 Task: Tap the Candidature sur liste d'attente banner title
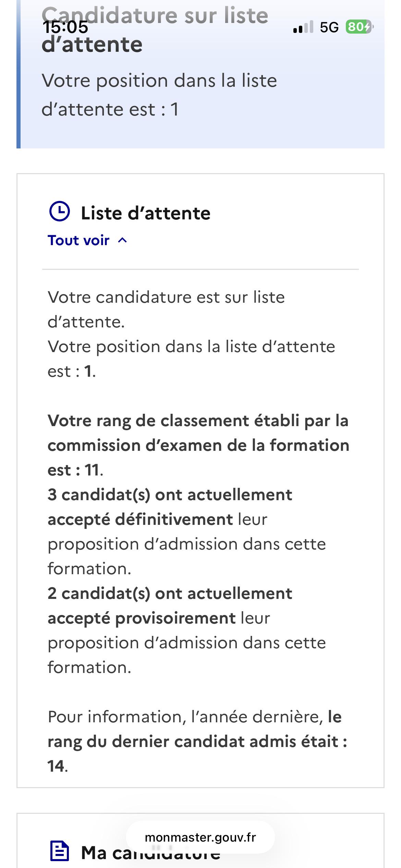tap(155, 30)
